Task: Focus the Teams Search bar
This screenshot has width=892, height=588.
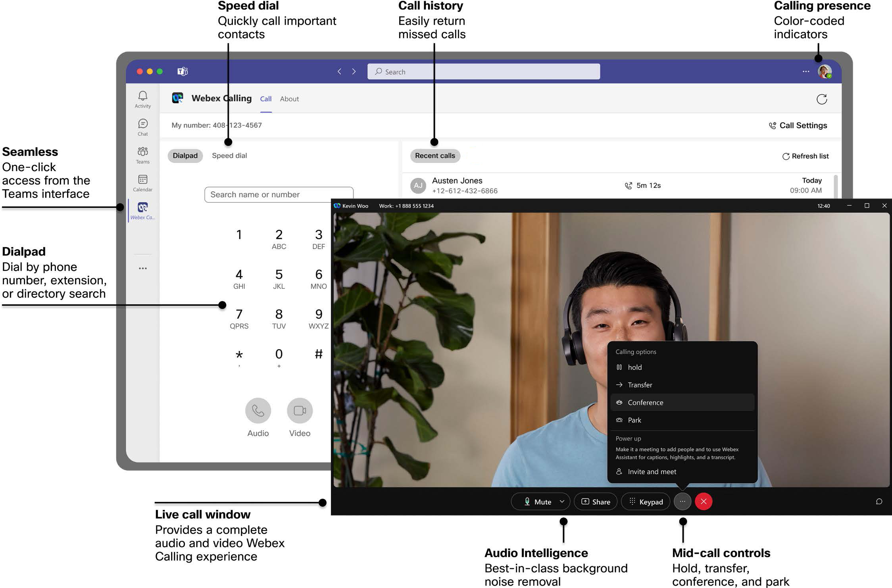Action: point(484,71)
